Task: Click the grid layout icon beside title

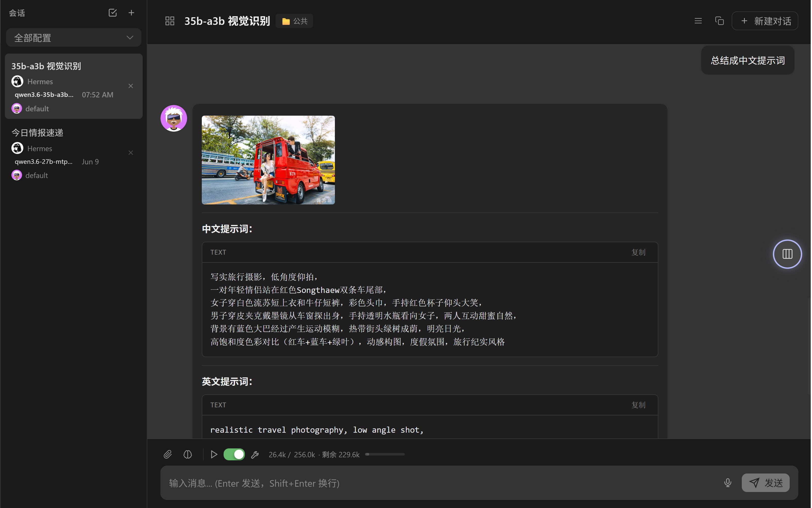Action: coord(170,21)
